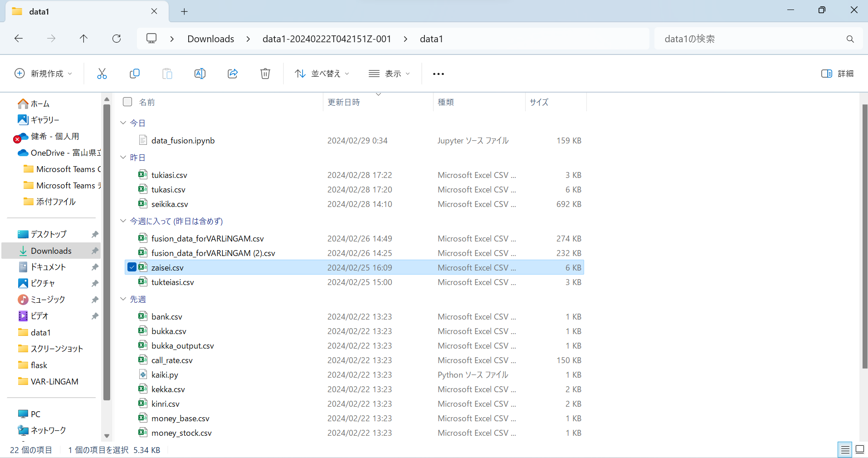868x458 pixels.
Task: Add a new tab with the plus button
Action: tap(184, 11)
